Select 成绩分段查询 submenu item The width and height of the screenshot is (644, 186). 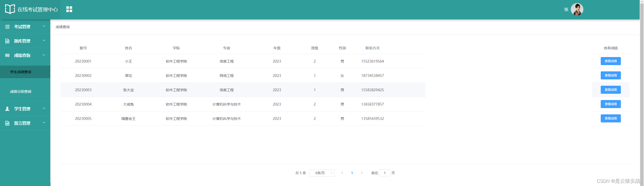(25, 91)
